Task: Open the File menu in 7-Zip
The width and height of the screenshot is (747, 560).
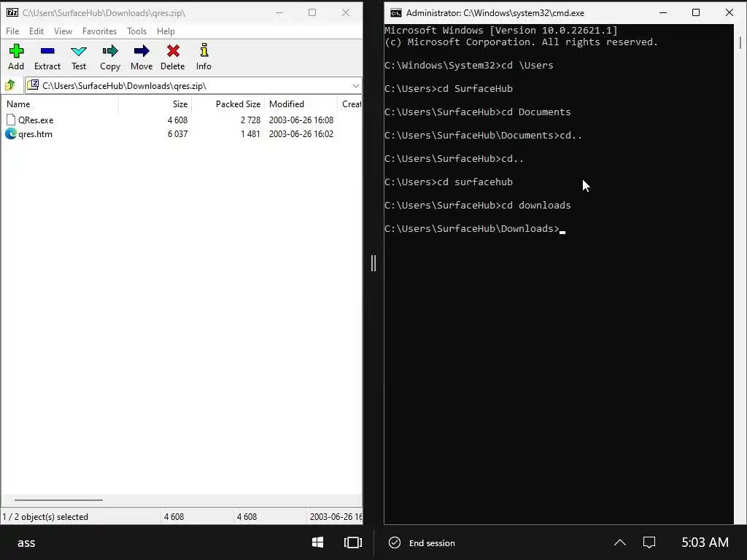Action: 12,31
